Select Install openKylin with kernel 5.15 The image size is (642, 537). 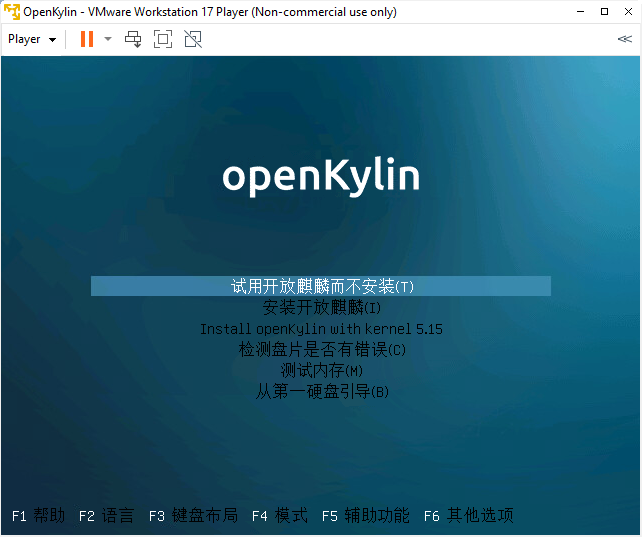[321, 328]
